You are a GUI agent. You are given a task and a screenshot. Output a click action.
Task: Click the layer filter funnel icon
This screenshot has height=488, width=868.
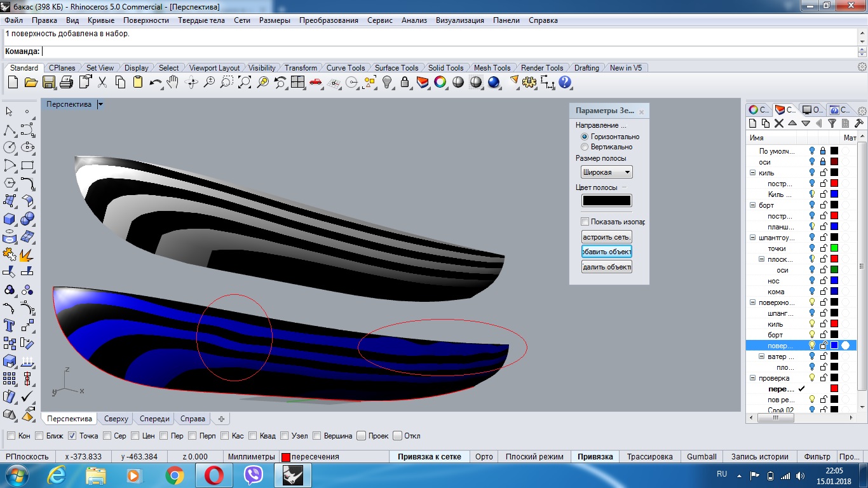(x=832, y=123)
